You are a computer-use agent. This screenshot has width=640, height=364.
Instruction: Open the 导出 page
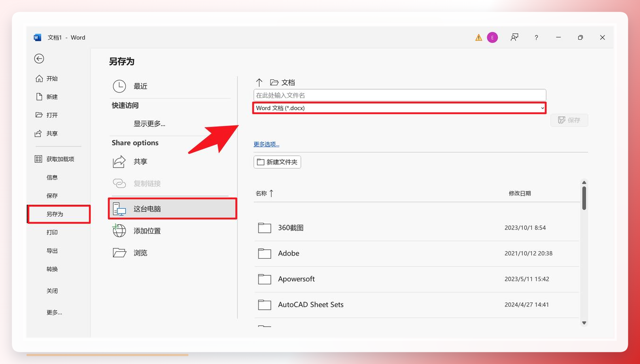click(x=52, y=251)
